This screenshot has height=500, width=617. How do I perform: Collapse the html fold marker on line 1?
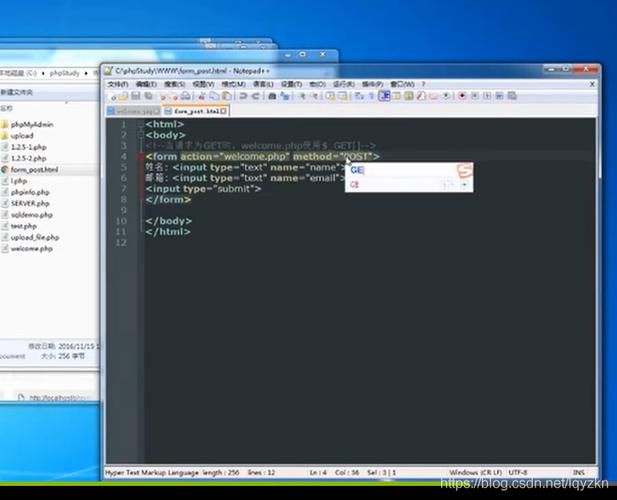pyautogui.click(x=140, y=125)
